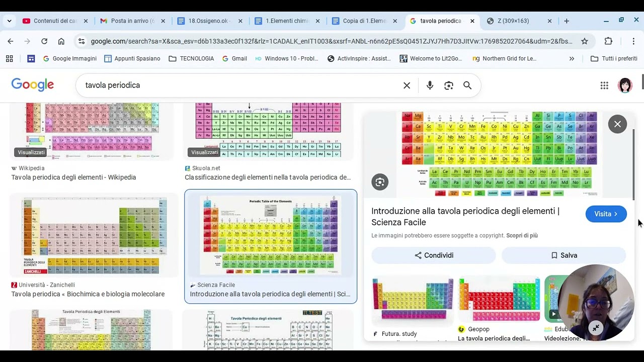Open the browser home page
This screenshot has width=644, height=362.
click(x=61, y=41)
